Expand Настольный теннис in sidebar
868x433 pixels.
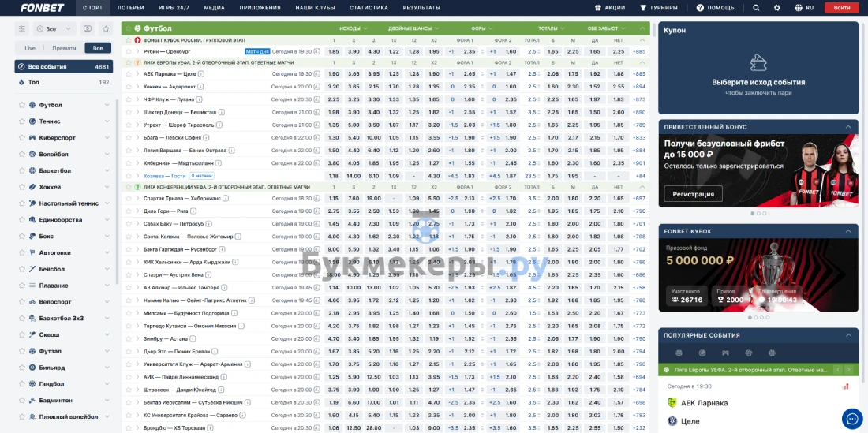pyautogui.click(x=107, y=203)
